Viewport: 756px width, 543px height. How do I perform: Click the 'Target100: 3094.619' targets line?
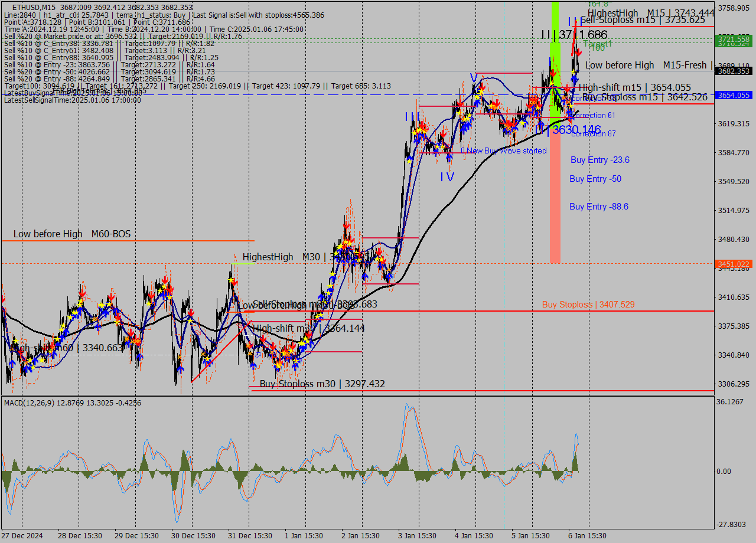[x=197, y=86]
